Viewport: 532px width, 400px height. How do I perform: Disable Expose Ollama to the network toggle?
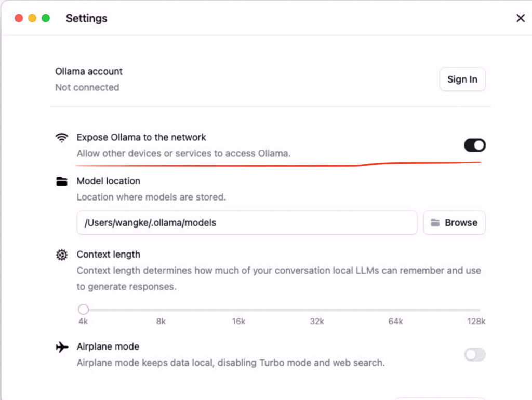click(475, 145)
